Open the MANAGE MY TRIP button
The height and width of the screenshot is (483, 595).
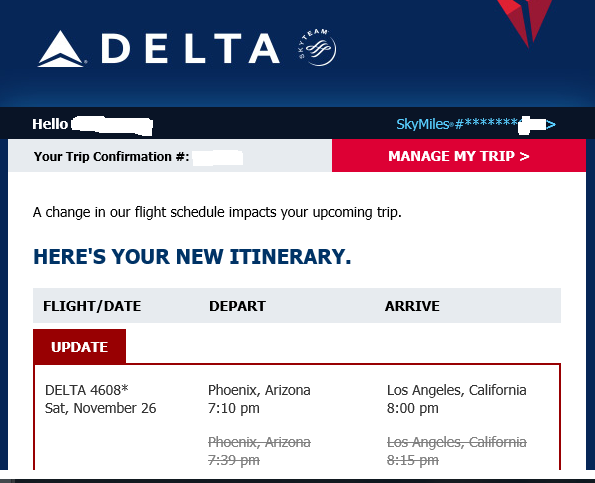coord(459,156)
